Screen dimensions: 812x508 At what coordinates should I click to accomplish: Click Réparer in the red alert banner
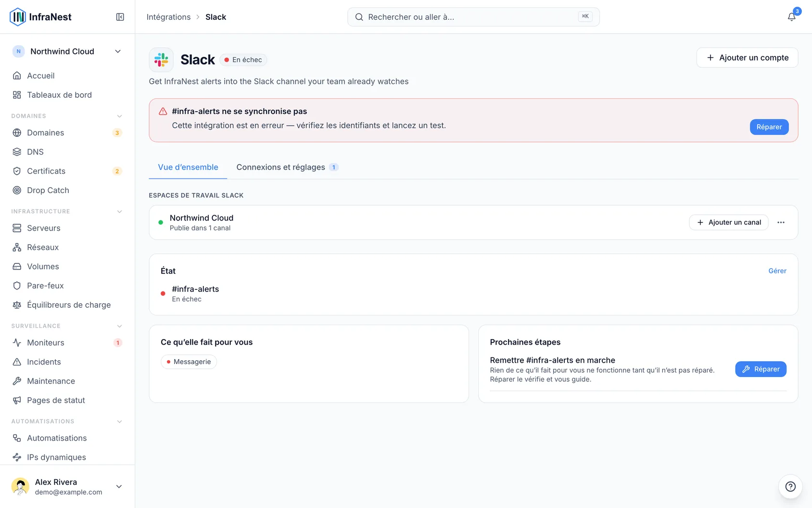coord(769,127)
